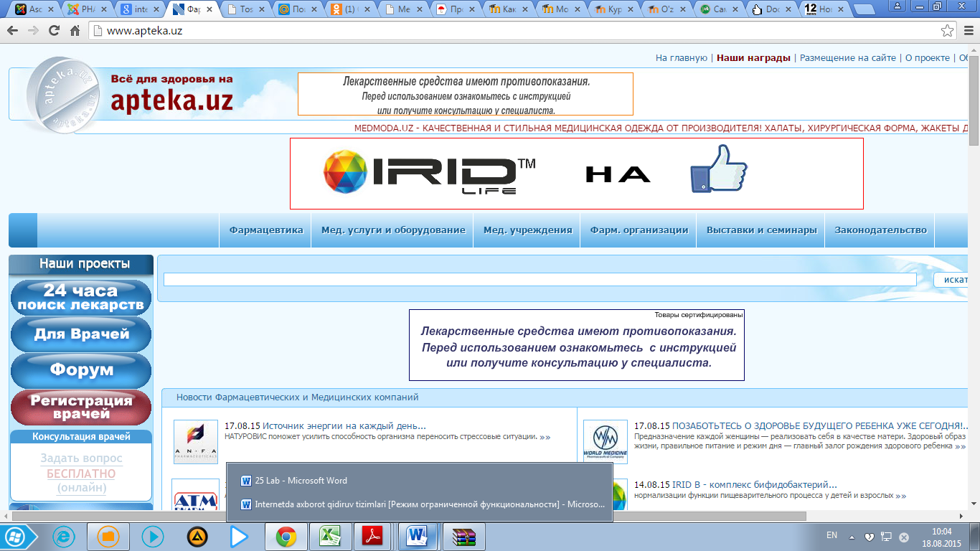The height and width of the screenshot is (551, 980).
Task: Click the О проекте link
Action: click(928, 58)
